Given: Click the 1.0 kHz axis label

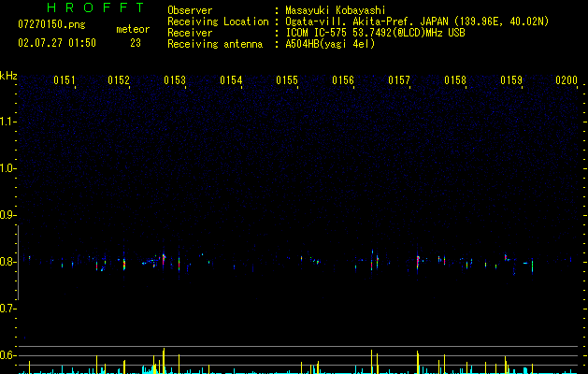Looking at the screenshot, I should (7, 168).
